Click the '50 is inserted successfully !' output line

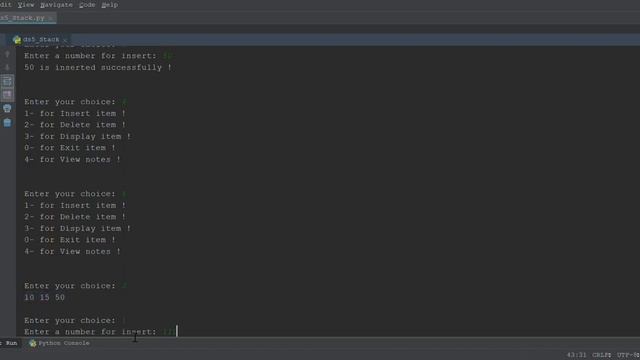pyautogui.click(x=98, y=68)
